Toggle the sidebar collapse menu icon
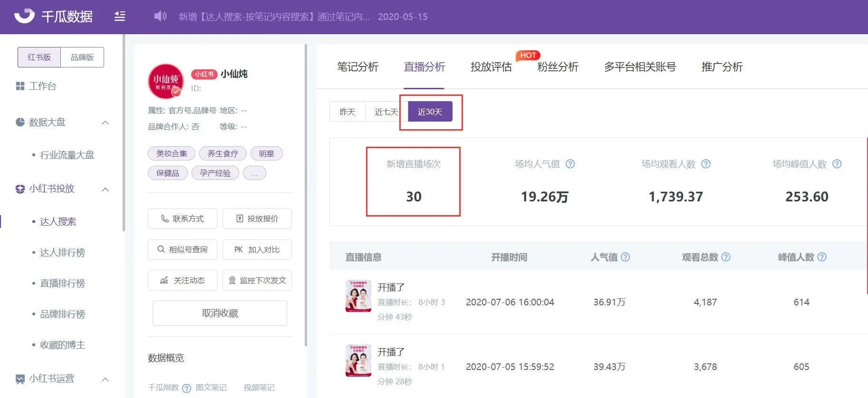 120,17
